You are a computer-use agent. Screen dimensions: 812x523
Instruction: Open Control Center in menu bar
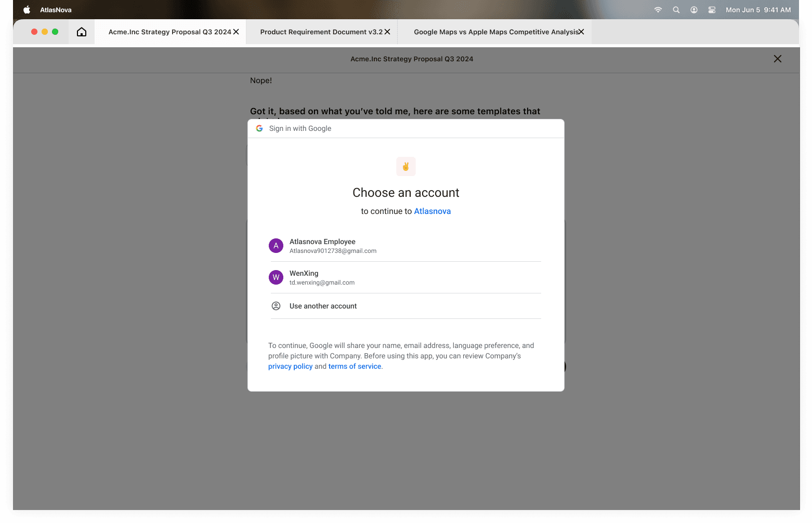click(712, 10)
